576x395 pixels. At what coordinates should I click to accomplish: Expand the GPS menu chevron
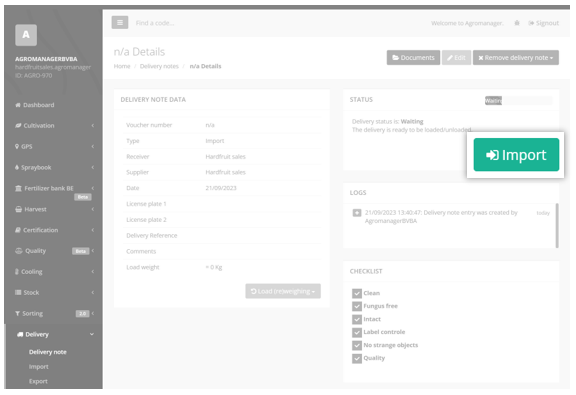93,147
